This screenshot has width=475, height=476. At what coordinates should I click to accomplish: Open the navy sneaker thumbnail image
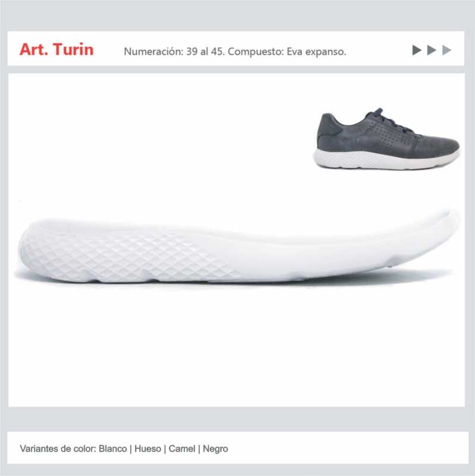pyautogui.click(x=386, y=139)
